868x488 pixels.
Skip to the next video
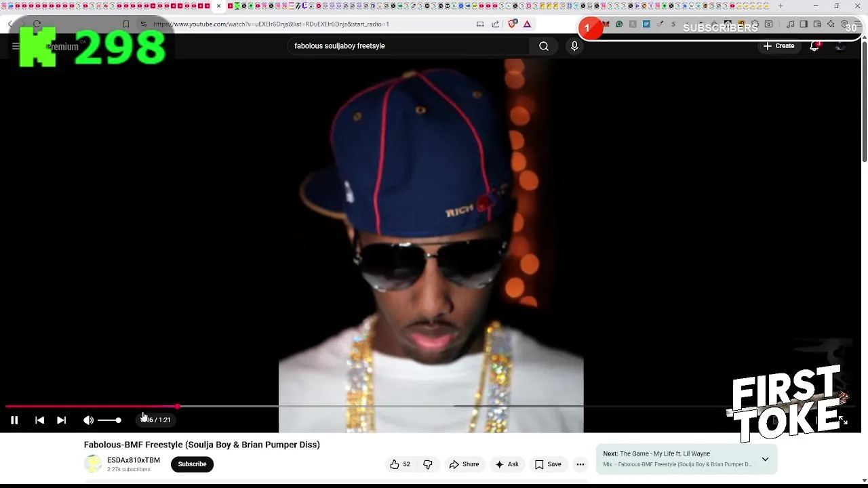tap(61, 420)
